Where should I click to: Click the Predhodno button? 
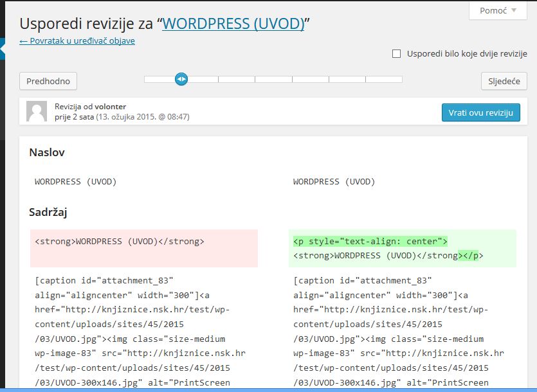pos(48,81)
